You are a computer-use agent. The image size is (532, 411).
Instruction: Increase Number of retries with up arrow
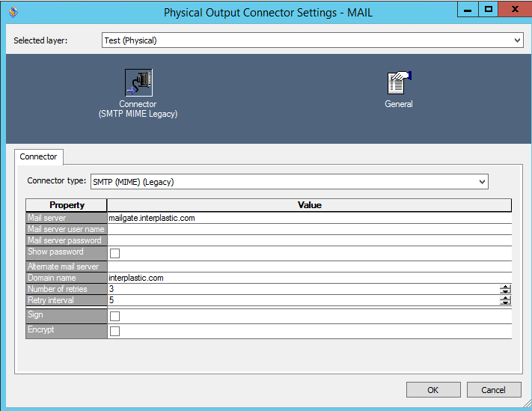click(505, 287)
